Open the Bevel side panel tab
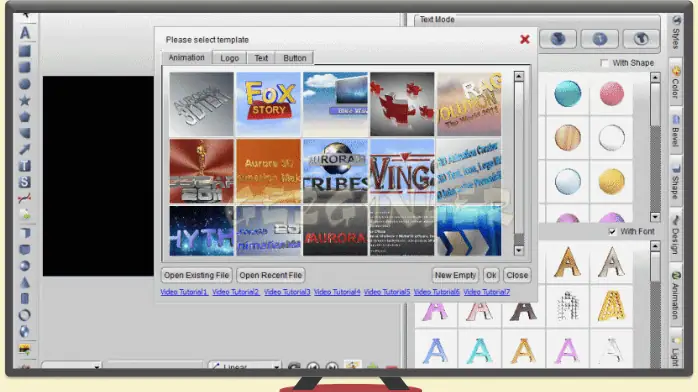Screen dimensions: 698x392 676,131
